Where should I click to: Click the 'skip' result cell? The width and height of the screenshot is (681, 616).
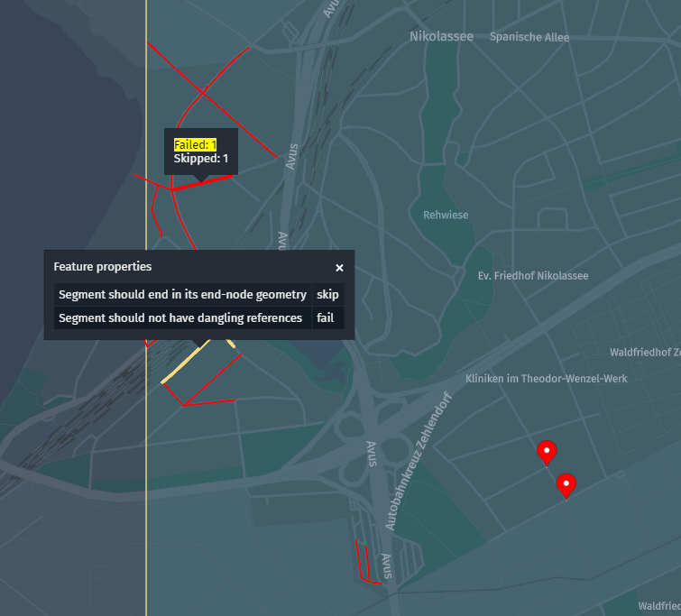point(327,295)
